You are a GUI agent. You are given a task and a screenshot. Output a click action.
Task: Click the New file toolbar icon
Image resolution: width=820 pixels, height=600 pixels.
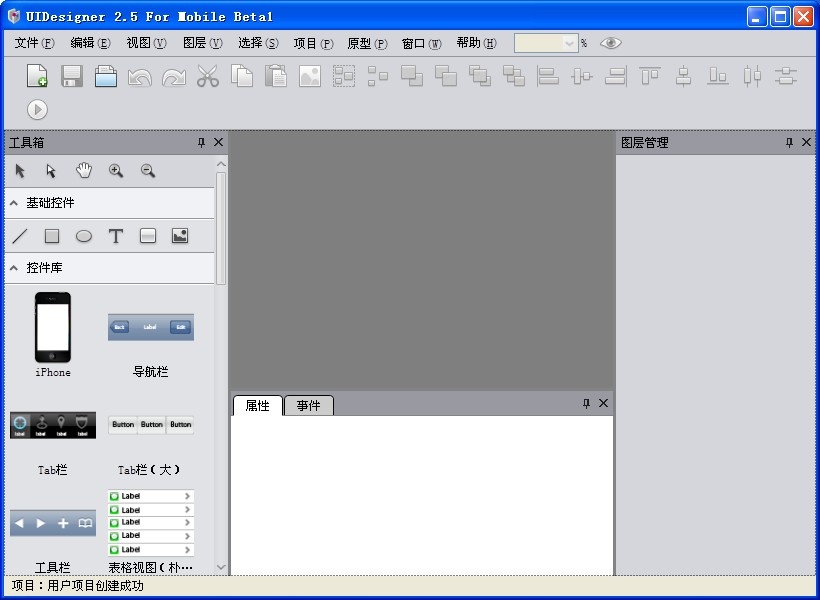[37, 76]
